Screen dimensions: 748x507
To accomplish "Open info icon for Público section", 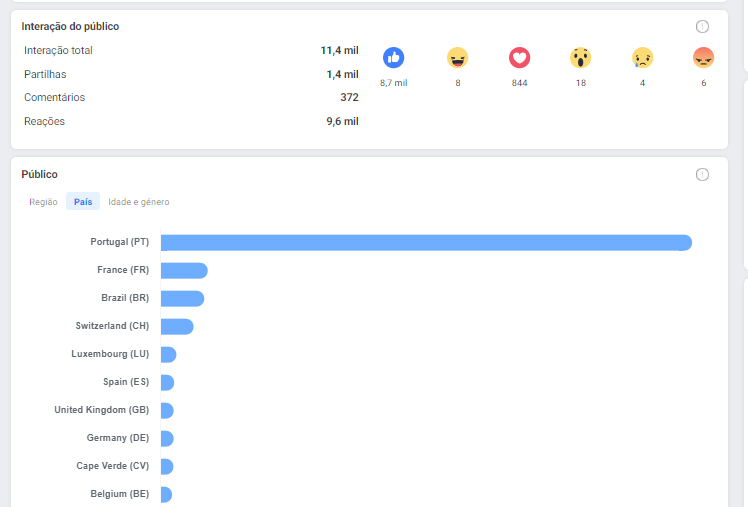I will tap(702, 175).
